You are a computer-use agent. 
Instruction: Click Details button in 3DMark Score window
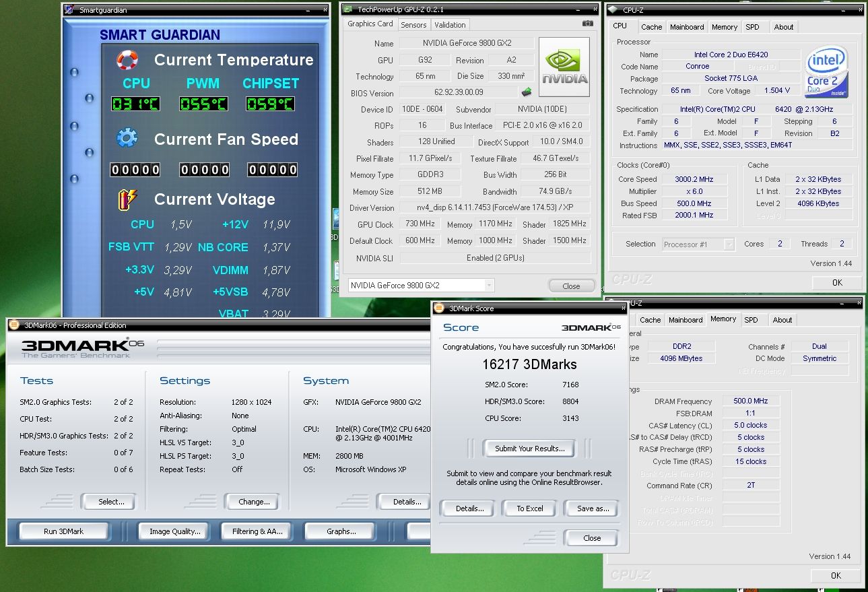coord(469,508)
